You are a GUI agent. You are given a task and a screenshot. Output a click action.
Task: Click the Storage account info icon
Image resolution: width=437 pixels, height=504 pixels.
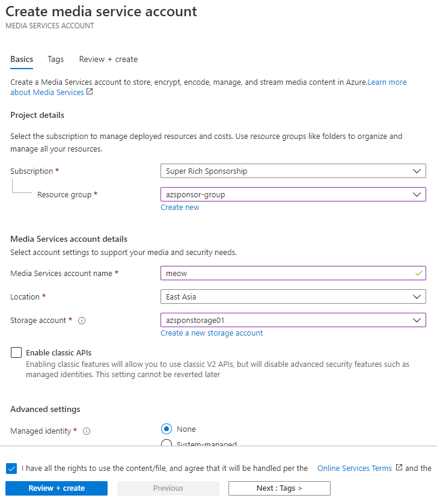pyautogui.click(x=82, y=321)
